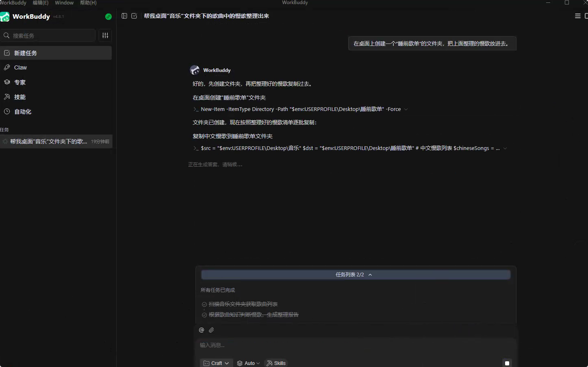Viewport: 588px width, 367px height.
Task: Open Claw in the sidebar
Action: point(56,67)
